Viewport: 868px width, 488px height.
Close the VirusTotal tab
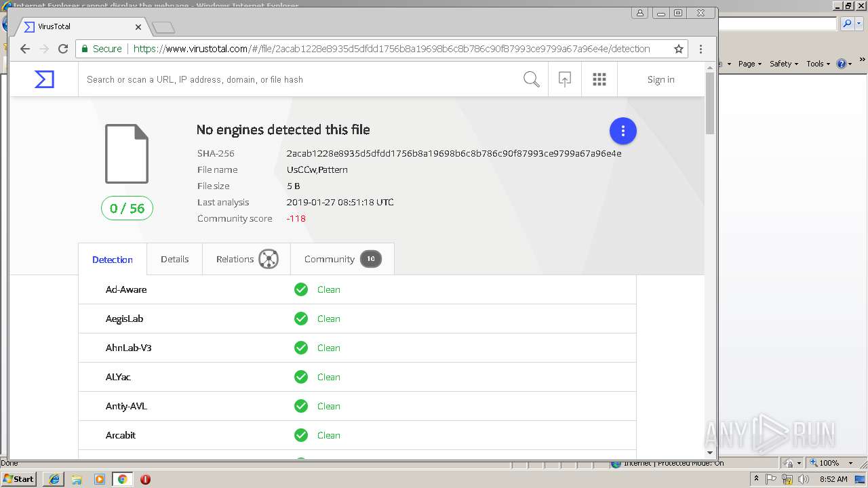pos(138,27)
